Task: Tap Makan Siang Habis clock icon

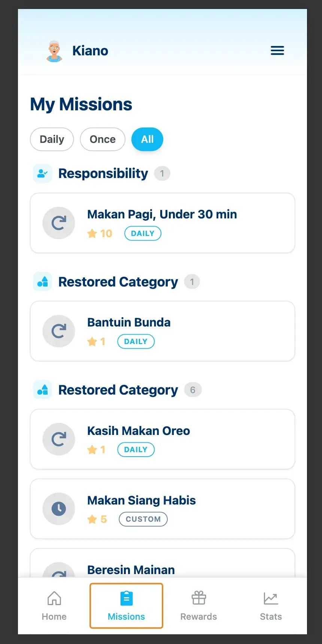Action: coord(59,509)
